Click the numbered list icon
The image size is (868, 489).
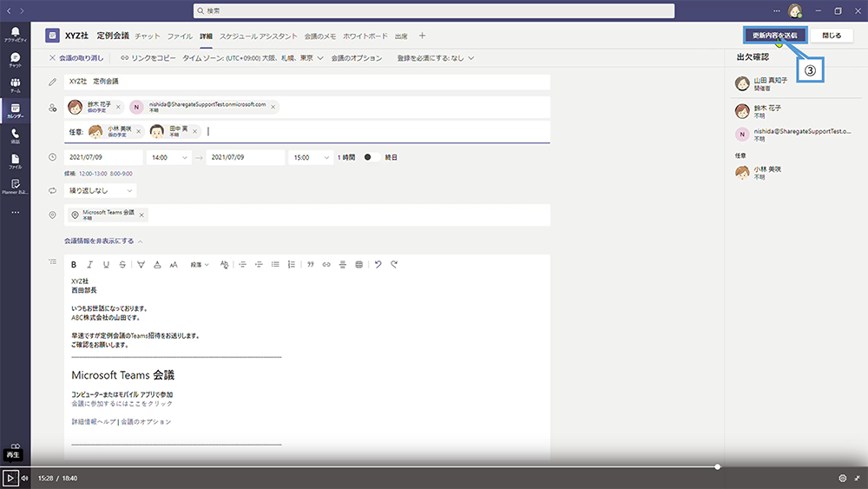coord(291,264)
